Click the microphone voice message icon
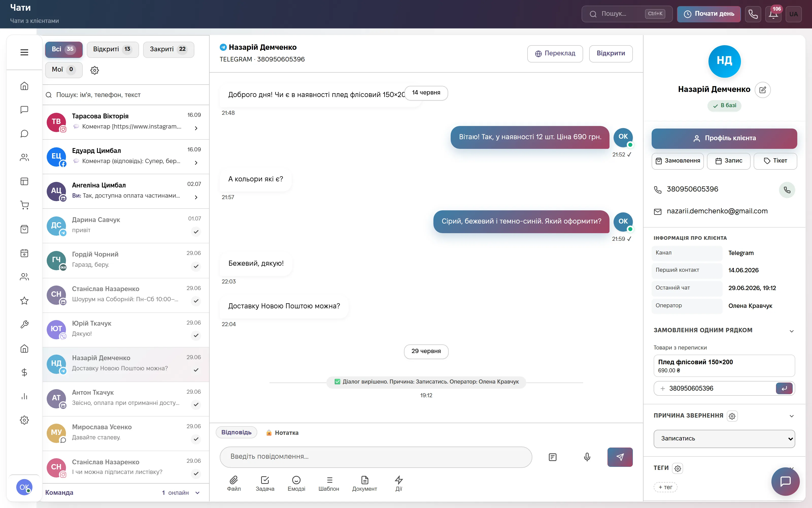Image resolution: width=812 pixels, height=508 pixels. [587, 457]
